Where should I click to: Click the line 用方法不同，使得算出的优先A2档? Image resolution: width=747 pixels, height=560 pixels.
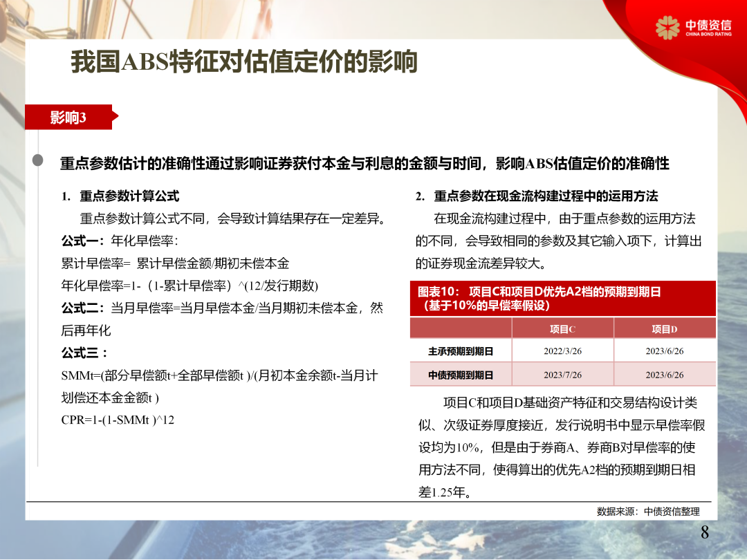coord(557,470)
